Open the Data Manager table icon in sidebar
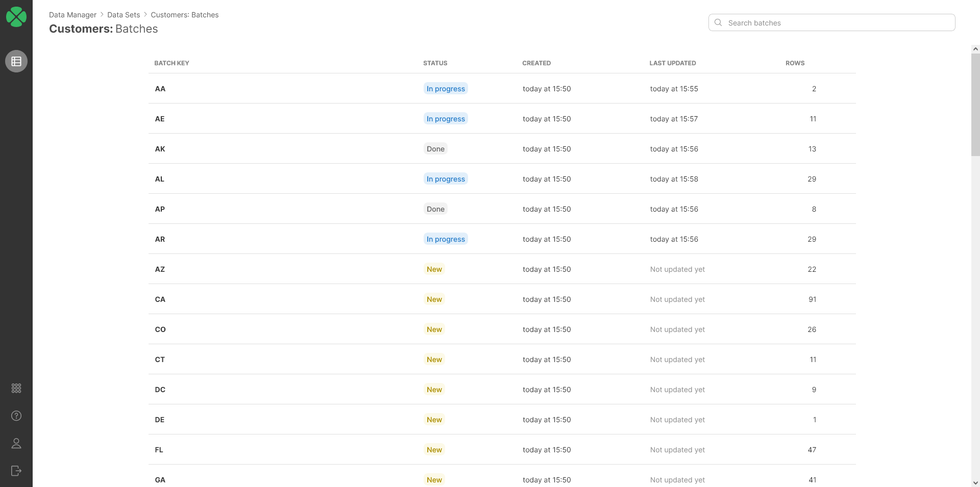 coord(16,61)
